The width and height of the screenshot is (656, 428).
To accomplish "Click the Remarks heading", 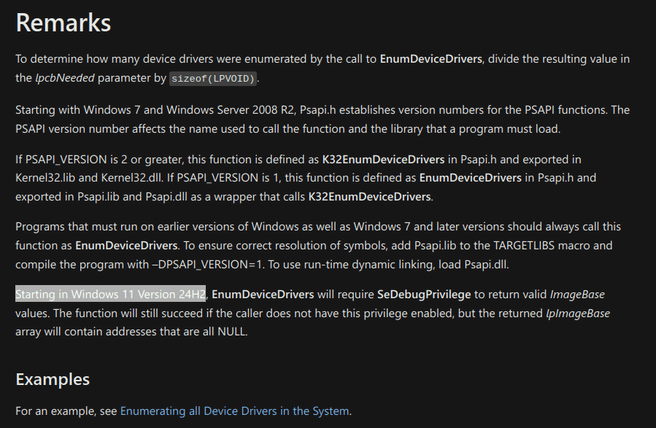I will click(x=64, y=22).
